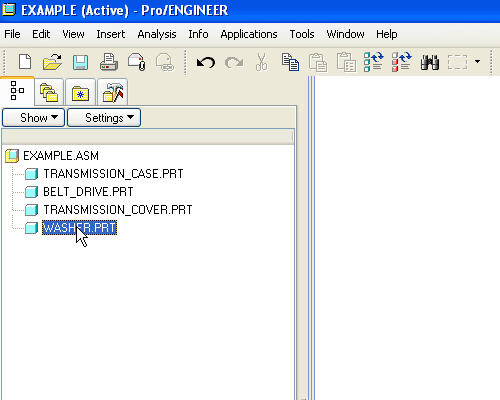Open the Help menu
This screenshot has height=400, width=500.
coord(387,34)
